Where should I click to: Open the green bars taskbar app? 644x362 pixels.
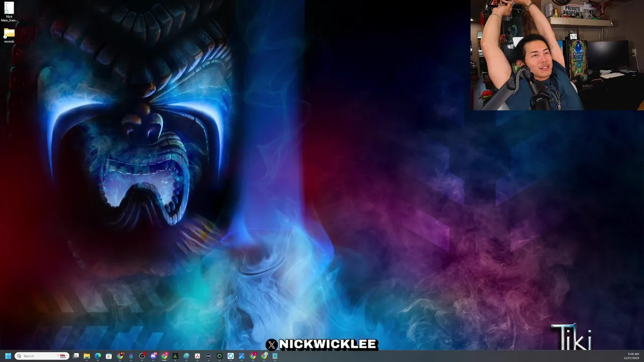pyautogui.click(x=175, y=356)
